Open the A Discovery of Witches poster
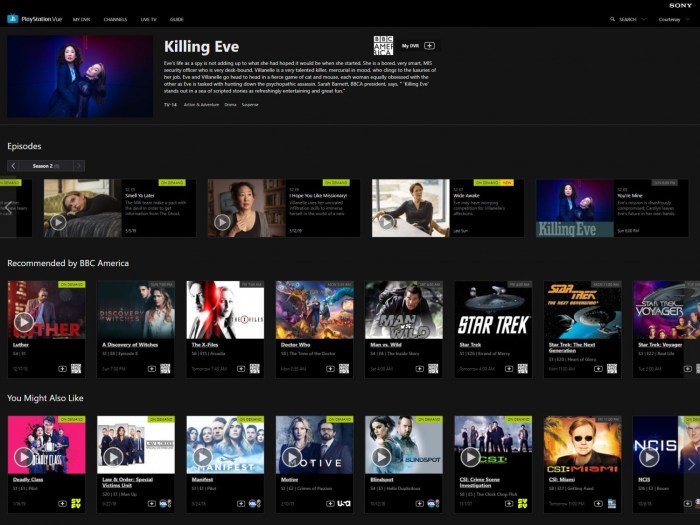Image resolution: width=700 pixels, height=525 pixels. [x=136, y=309]
